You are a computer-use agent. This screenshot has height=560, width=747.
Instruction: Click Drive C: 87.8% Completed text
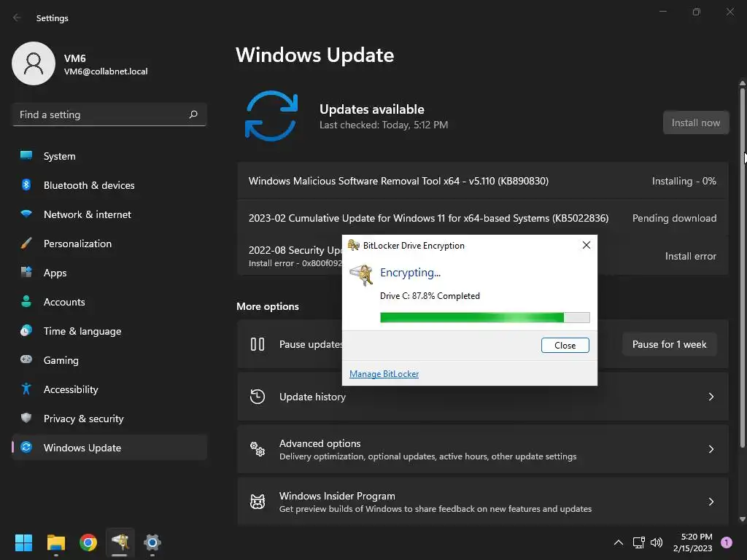point(430,296)
